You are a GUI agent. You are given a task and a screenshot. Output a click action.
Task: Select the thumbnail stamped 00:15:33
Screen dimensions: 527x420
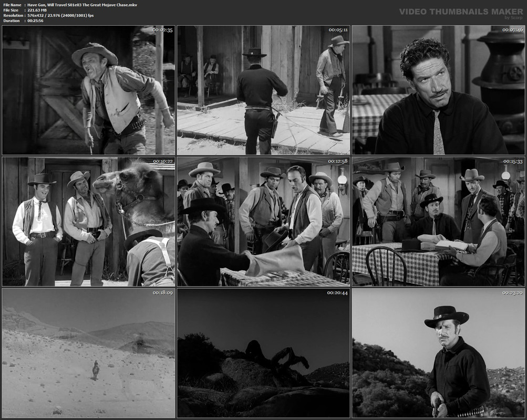coord(438,222)
